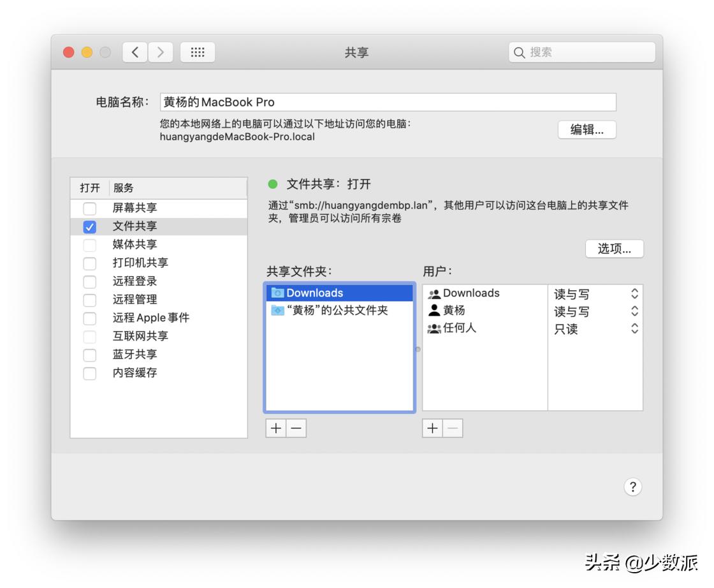
Task: Enable 屏幕共享 screen sharing checkbox
Action: click(x=89, y=207)
